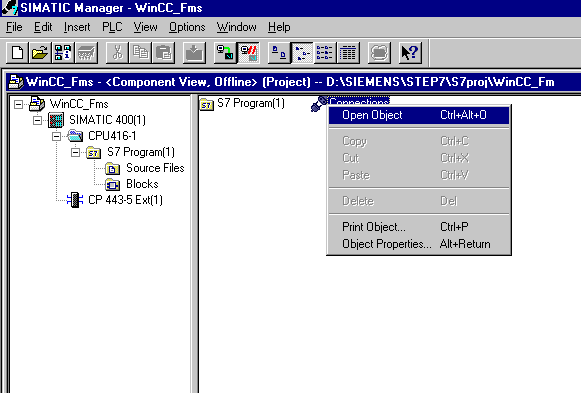Image resolution: width=581 pixels, height=393 pixels.
Task: Select CP 443-5 Ext(1) label in tree
Action: coord(125,200)
